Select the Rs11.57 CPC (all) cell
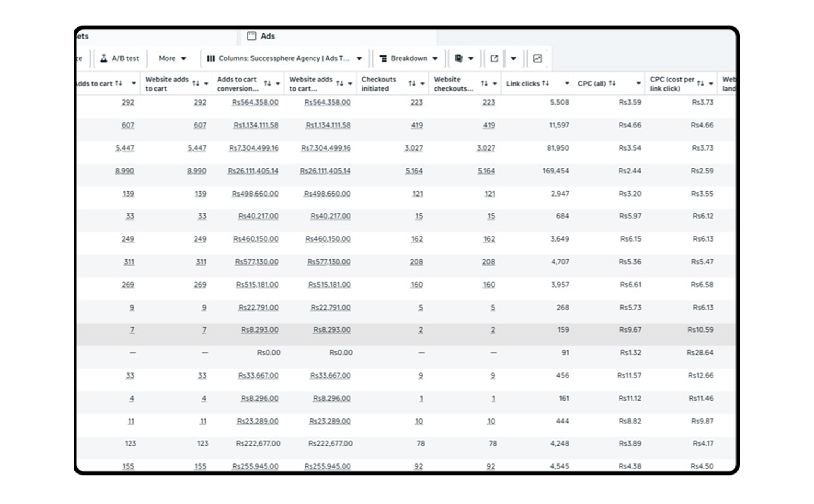The image size is (814, 504). (x=629, y=375)
